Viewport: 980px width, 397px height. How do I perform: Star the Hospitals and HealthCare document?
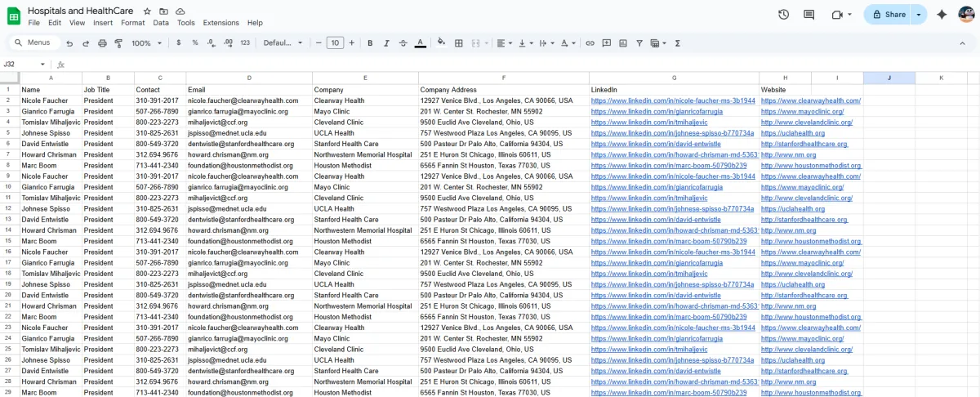point(147,11)
